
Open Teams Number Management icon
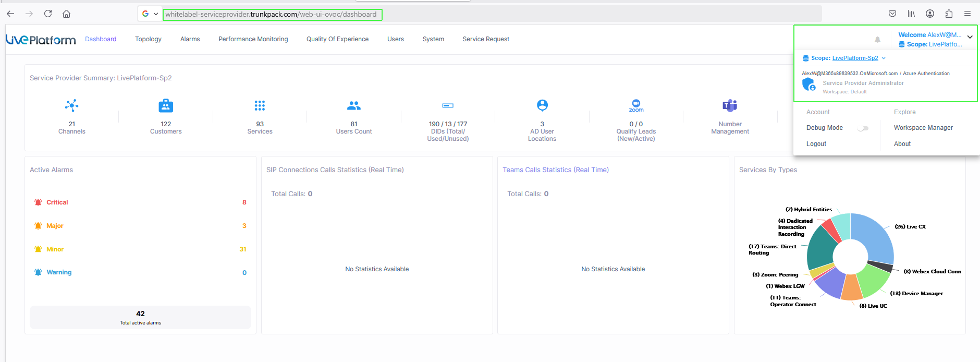pyautogui.click(x=730, y=106)
